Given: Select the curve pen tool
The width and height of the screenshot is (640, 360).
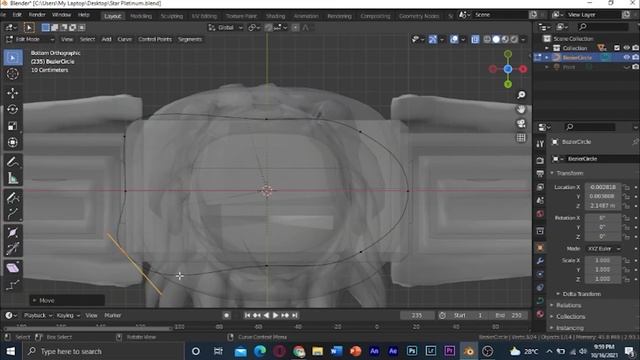Looking at the screenshot, I should tap(13, 213).
